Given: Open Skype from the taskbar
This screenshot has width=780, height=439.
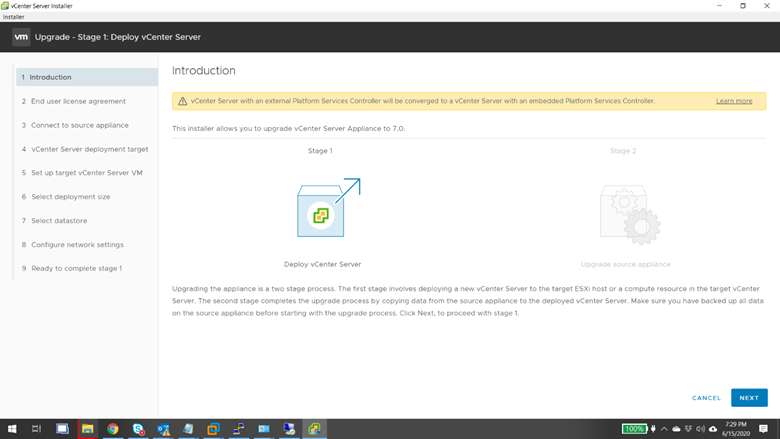Looking at the screenshot, I should (x=138, y=429).
